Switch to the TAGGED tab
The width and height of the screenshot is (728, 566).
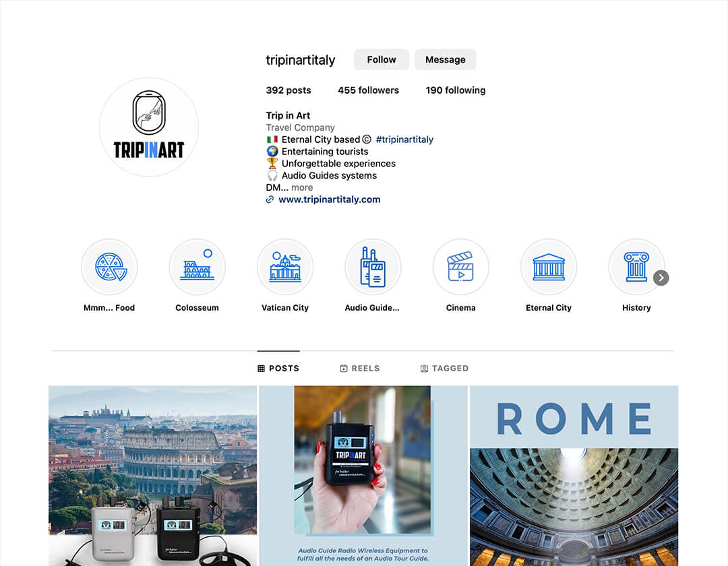coord(444,369)
